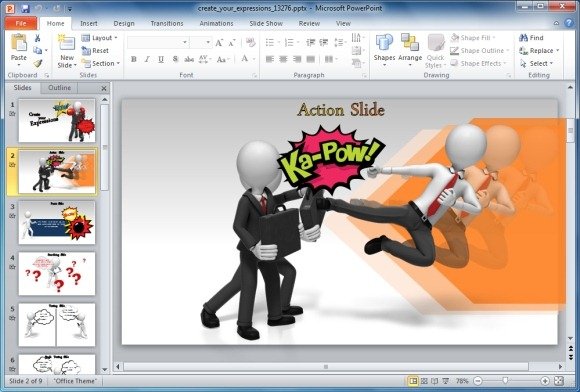This screenshot has height=392, width=580.
Task: Open the File tab
Action: coord(21,23)
